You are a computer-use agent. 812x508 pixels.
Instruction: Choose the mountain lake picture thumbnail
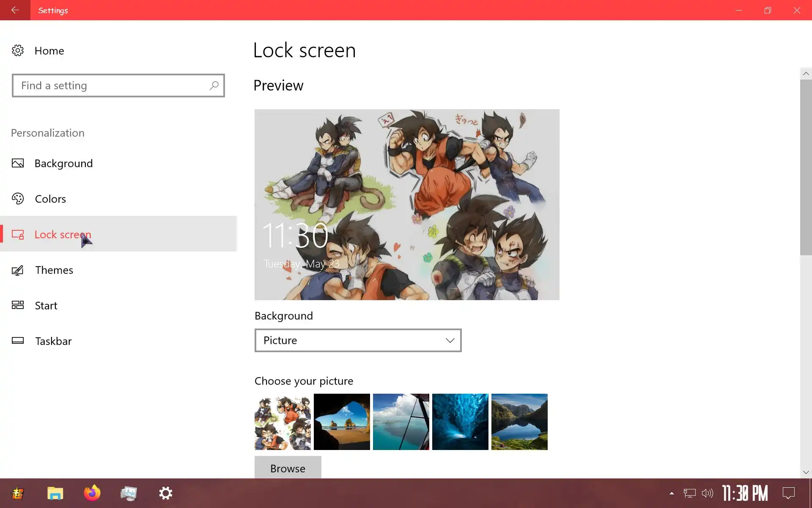(x=519, y=422)
